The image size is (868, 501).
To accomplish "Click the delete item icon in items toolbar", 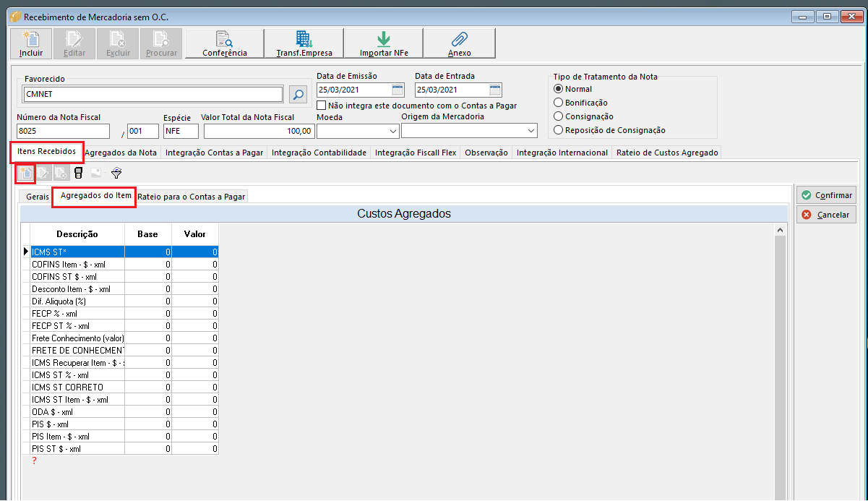I will [61, 173].
